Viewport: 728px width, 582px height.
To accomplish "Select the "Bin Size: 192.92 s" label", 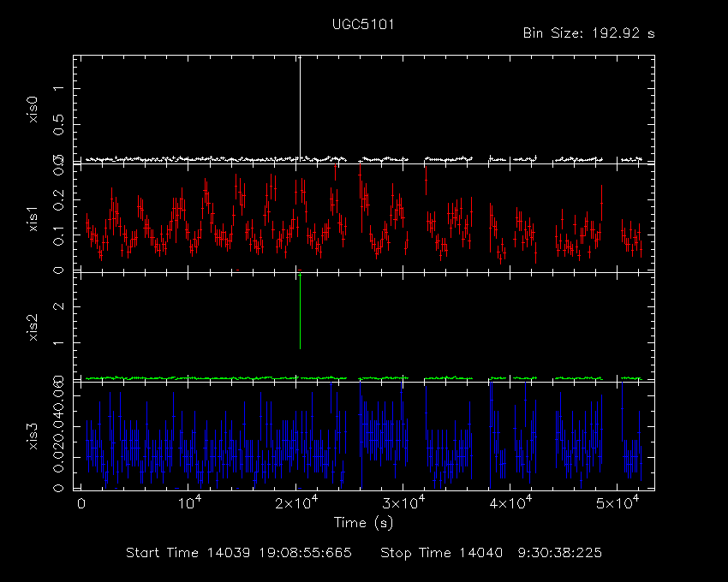I will 588,33.
